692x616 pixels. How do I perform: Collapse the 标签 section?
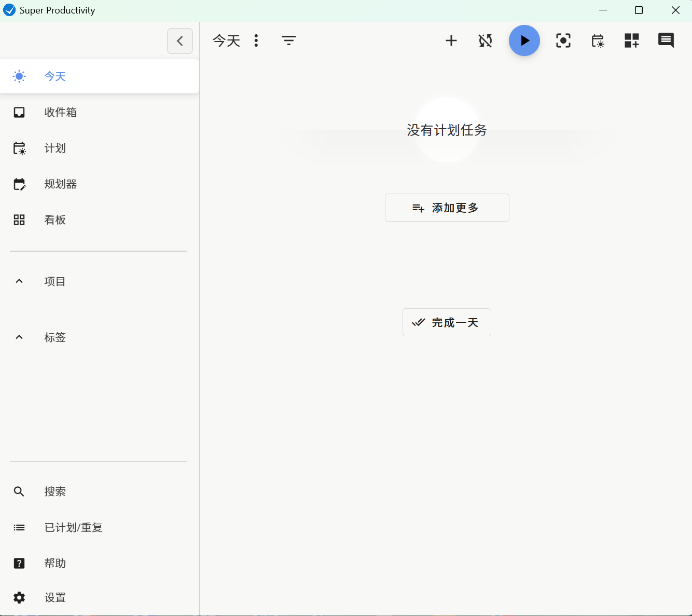point(19,337)
